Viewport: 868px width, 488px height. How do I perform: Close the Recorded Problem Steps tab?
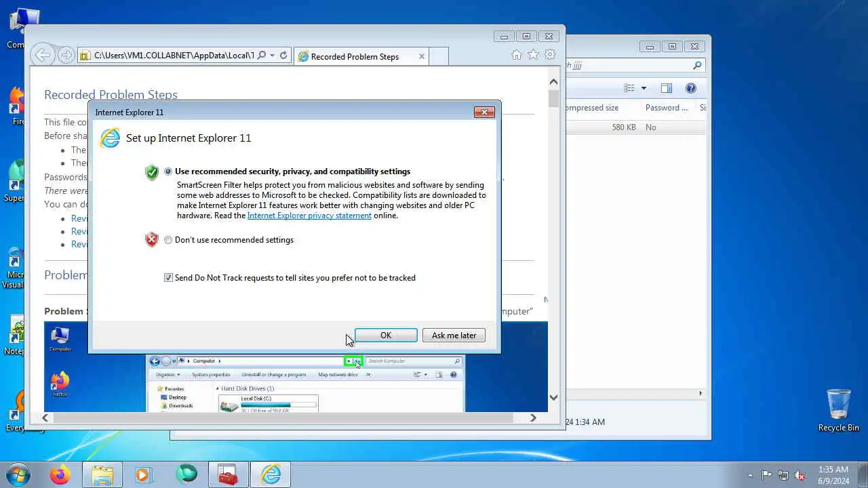click(x=422, y=56)
